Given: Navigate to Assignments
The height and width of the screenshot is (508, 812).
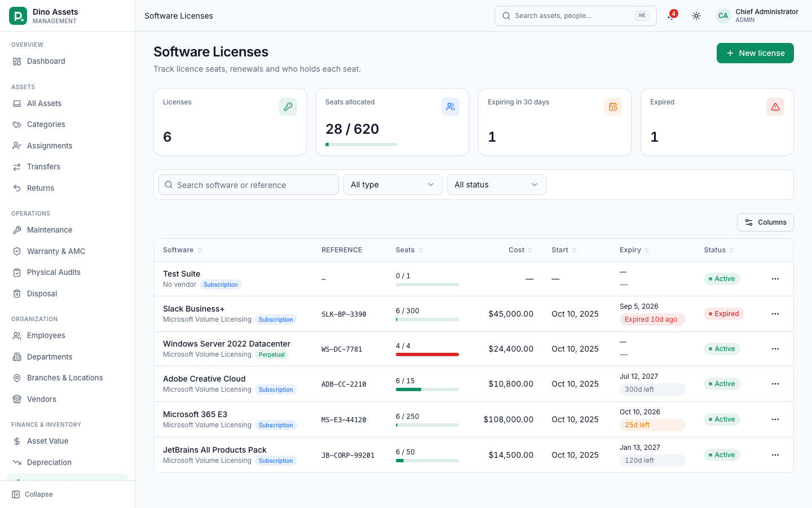Looking at the screenshot, I should pos(68,146).
